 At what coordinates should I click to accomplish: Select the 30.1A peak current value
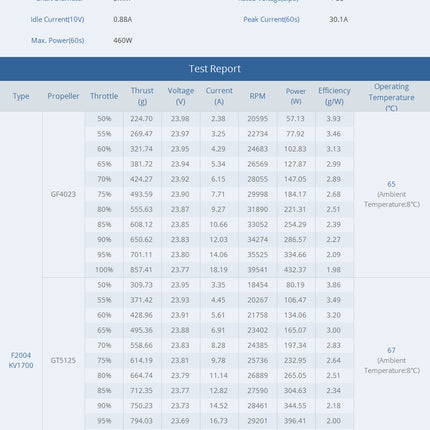(x=339, y=20)
